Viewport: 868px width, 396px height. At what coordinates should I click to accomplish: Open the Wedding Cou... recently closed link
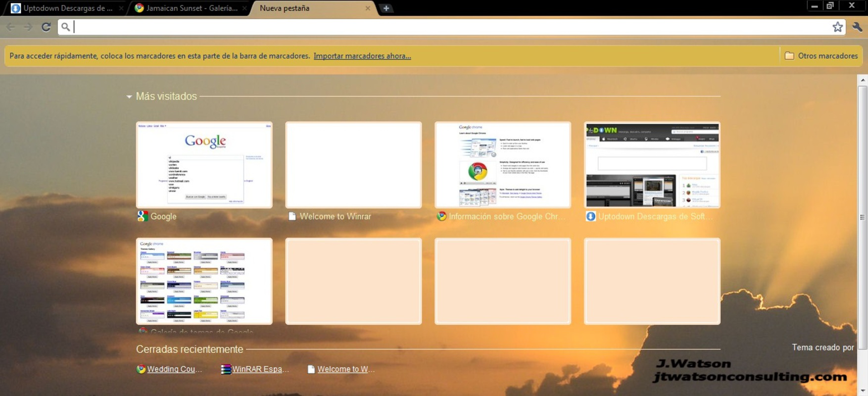point(175,369)
